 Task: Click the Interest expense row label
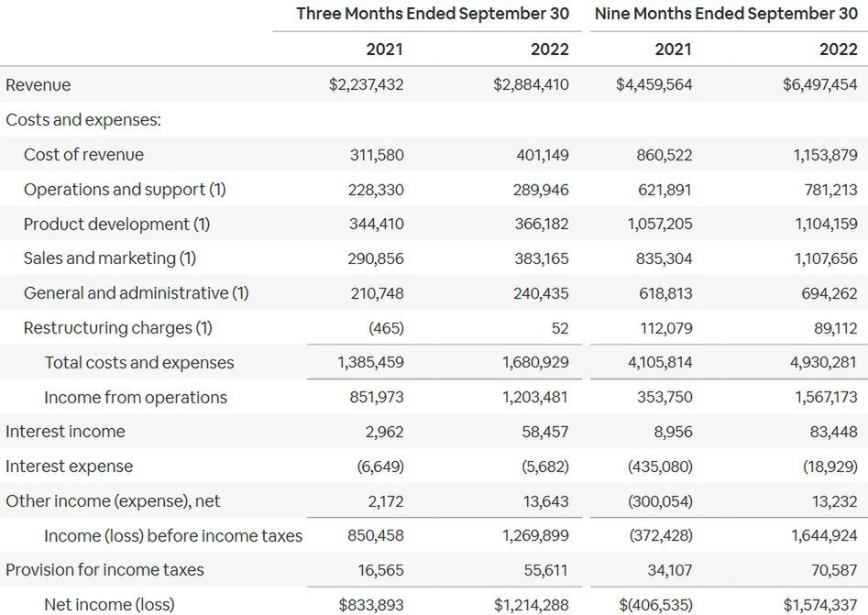click(69, 467)
